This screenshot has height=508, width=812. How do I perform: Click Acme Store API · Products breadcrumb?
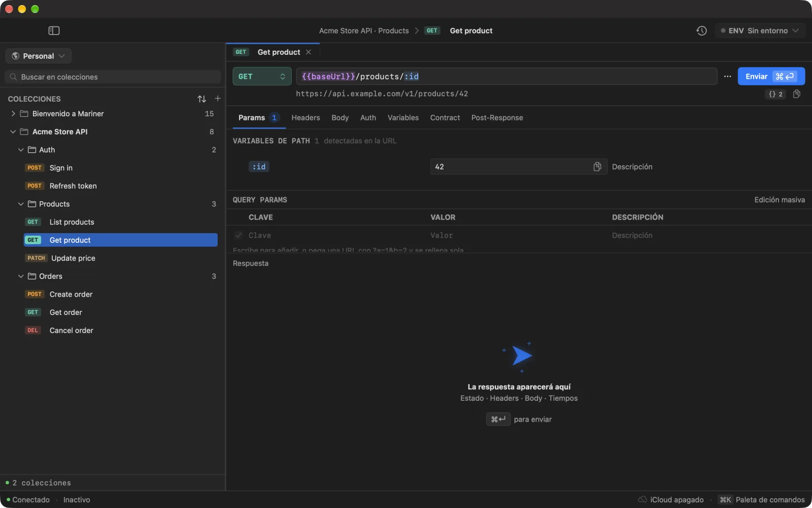pos(364,30)
